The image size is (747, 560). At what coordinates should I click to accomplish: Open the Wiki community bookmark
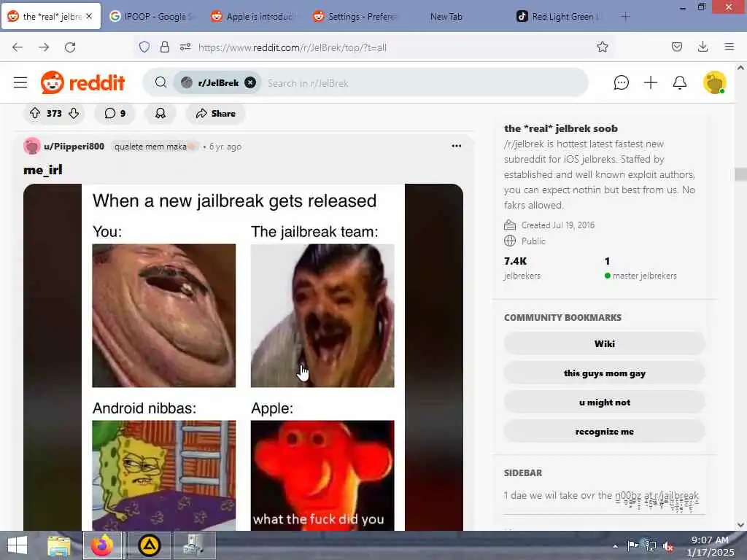tap(605, 344)
